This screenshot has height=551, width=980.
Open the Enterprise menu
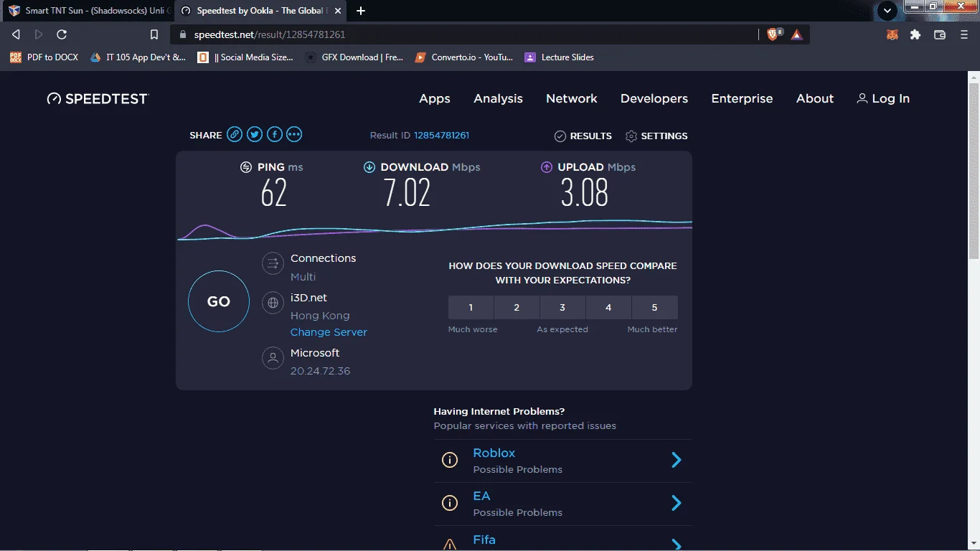point(742,99)
